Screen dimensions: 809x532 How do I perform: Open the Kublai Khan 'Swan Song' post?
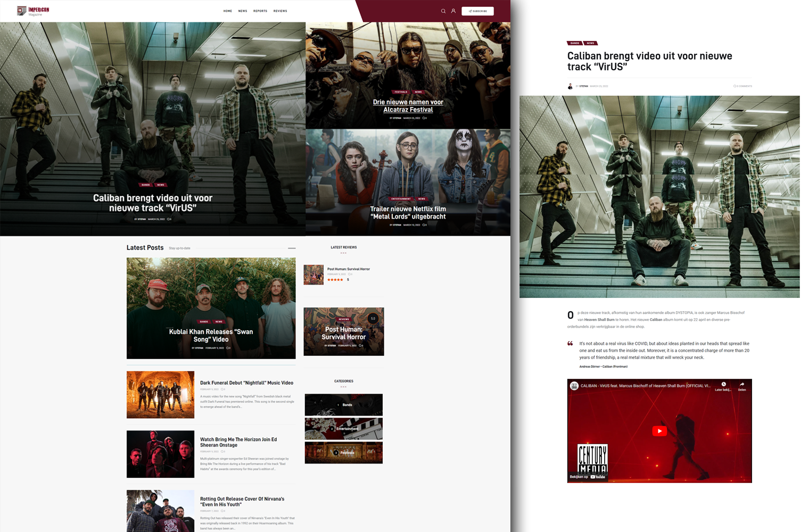pyautogui.click(x=211, y=335)
